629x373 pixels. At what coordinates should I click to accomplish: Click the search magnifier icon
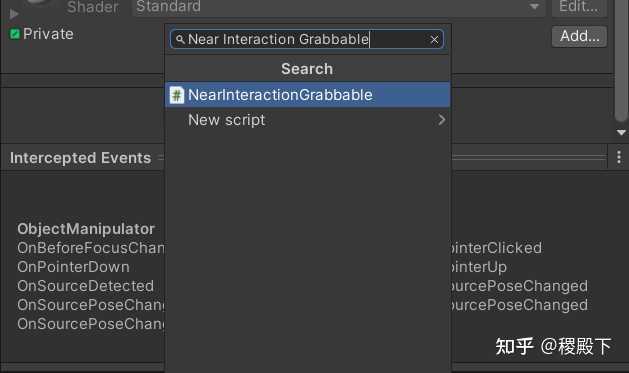(x=180, y=39)
